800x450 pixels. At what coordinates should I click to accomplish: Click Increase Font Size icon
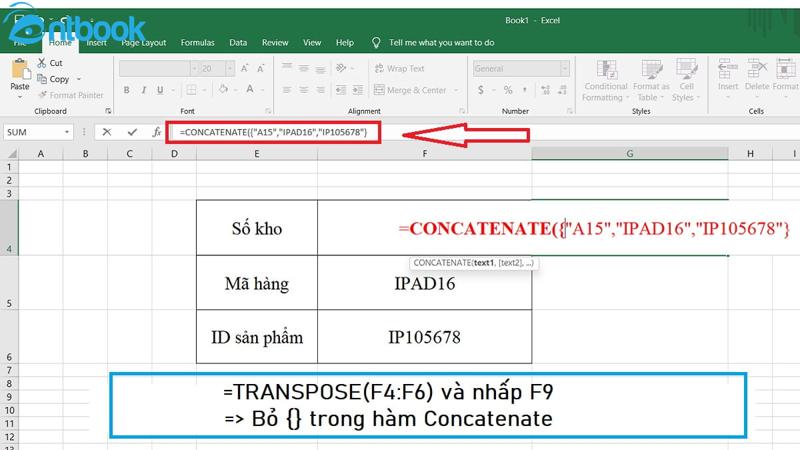244,68
